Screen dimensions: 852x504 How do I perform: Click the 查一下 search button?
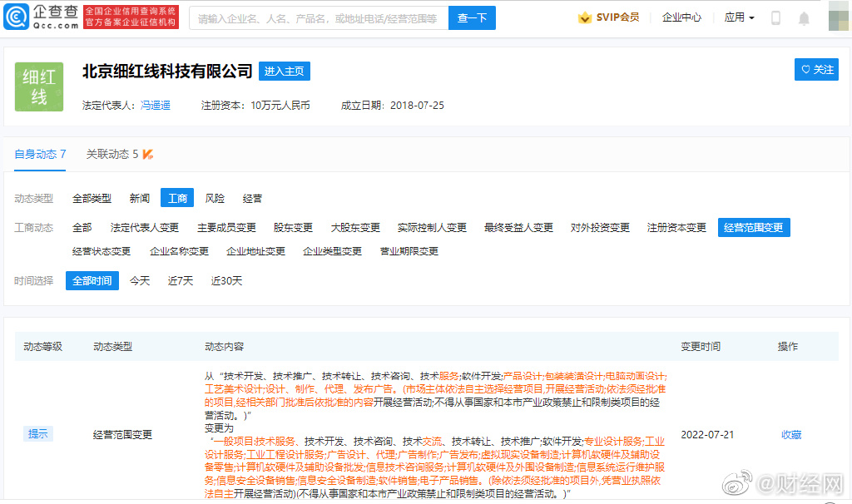pos(472,17)
